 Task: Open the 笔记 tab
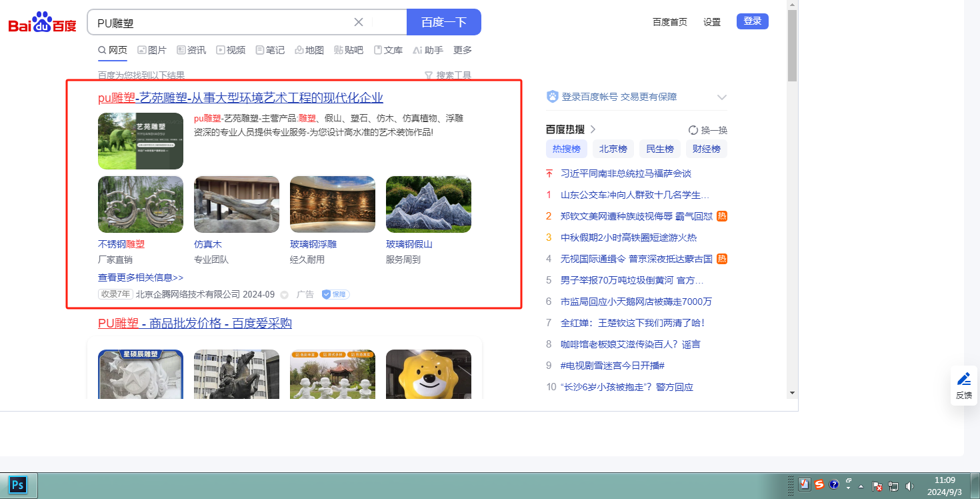coord(270,50)
